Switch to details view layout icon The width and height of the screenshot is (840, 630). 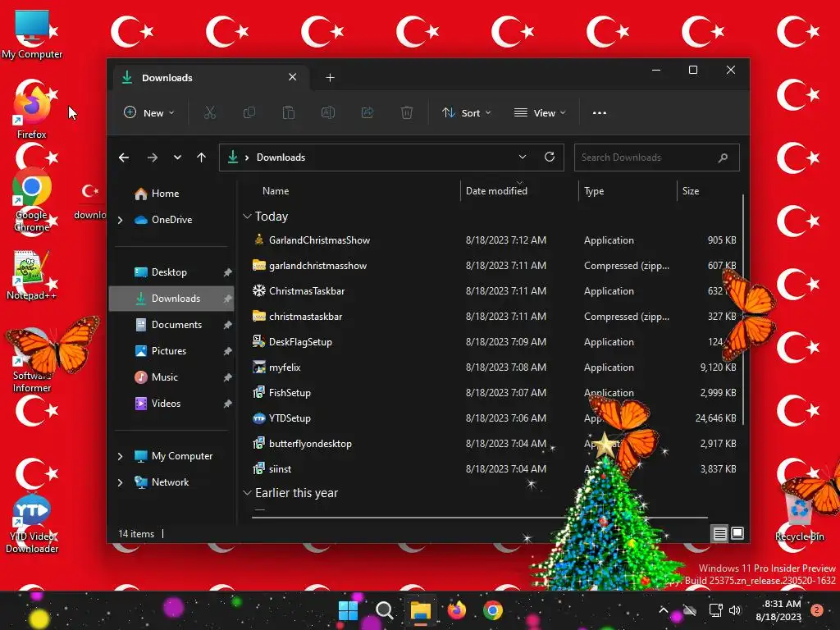(719, 533)
